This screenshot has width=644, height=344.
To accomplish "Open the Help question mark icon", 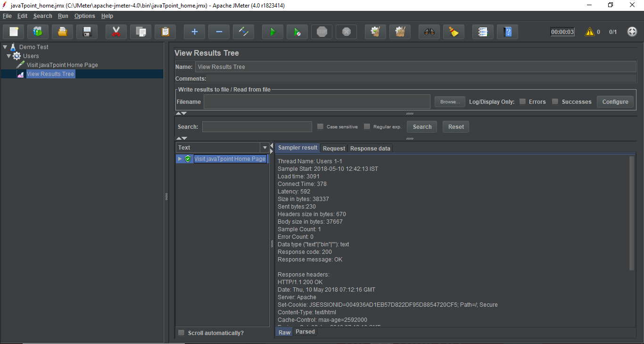I will 507,32.
